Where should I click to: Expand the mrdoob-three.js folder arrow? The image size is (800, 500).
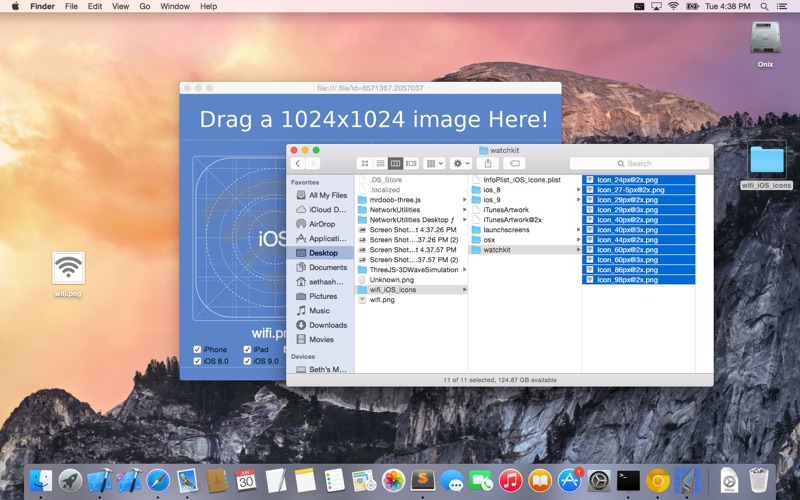pyautogui.click(x=464, y=199)
